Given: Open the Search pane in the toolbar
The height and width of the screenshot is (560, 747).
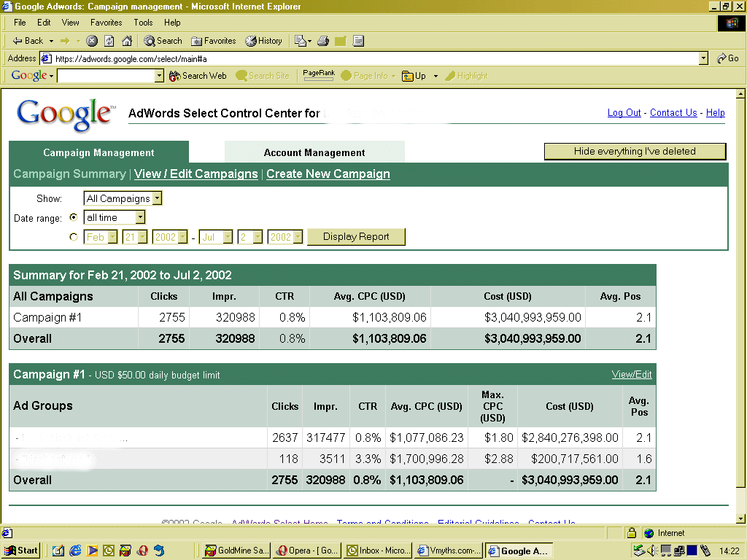Looking at the screenshot, I should [163, 41].
